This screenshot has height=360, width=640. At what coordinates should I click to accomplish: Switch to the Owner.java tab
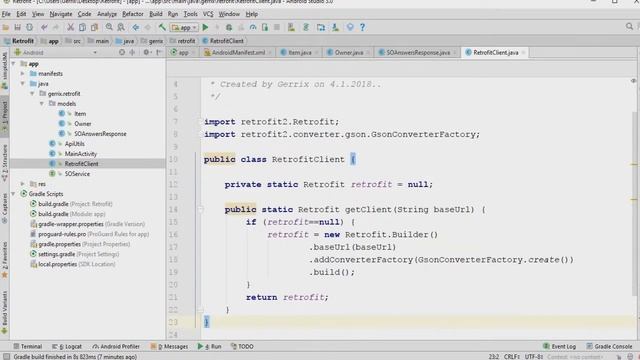click(349, 52)
